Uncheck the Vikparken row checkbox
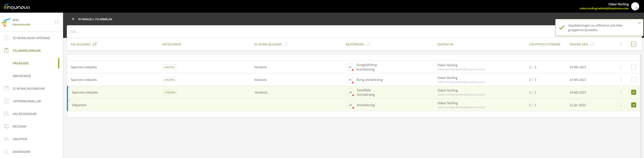Viewport: 644px width, 158px height. tap(633, 105)
